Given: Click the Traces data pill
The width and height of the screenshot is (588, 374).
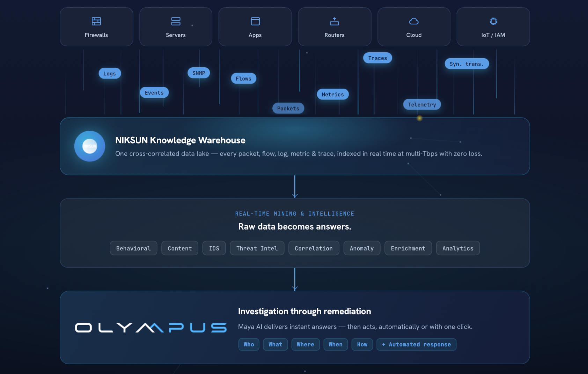Looking at the screenshot, I should [377, 58].
